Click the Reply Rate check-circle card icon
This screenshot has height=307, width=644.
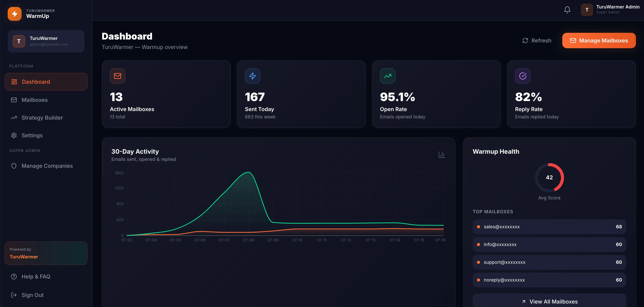(x=522, y=76)
